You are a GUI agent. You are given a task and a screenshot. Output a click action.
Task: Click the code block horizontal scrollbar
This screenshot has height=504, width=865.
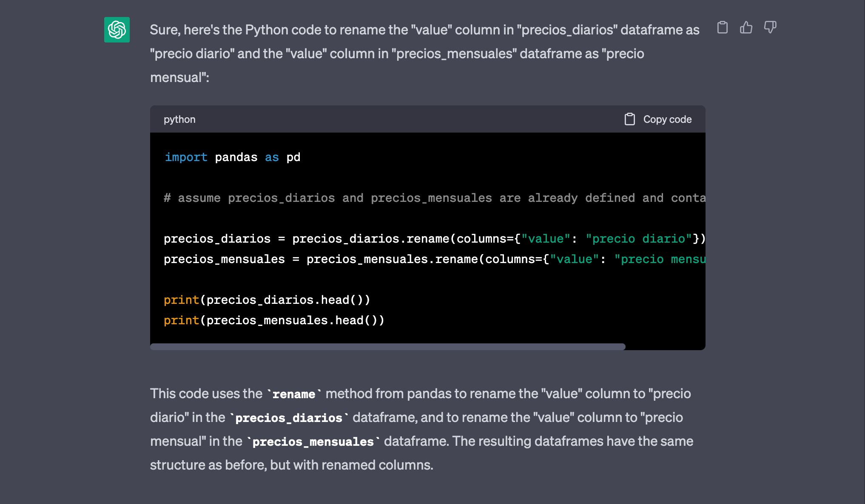point(388,347)
